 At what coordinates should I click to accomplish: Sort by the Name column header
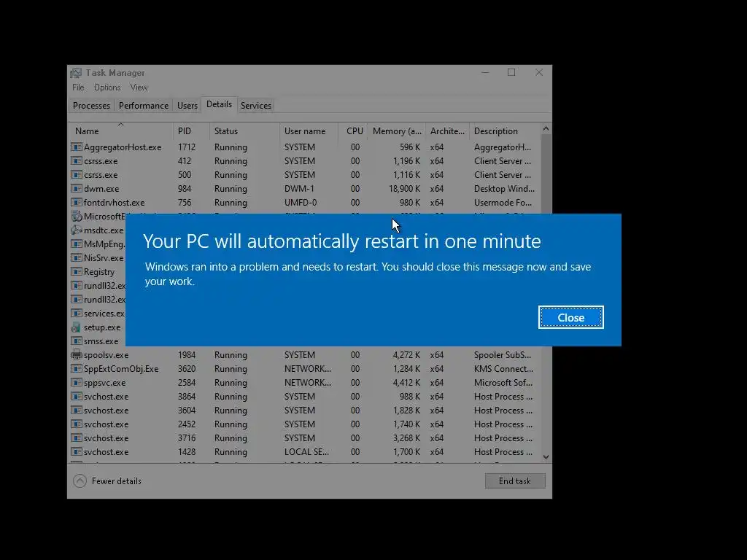[x=121, y=131]
